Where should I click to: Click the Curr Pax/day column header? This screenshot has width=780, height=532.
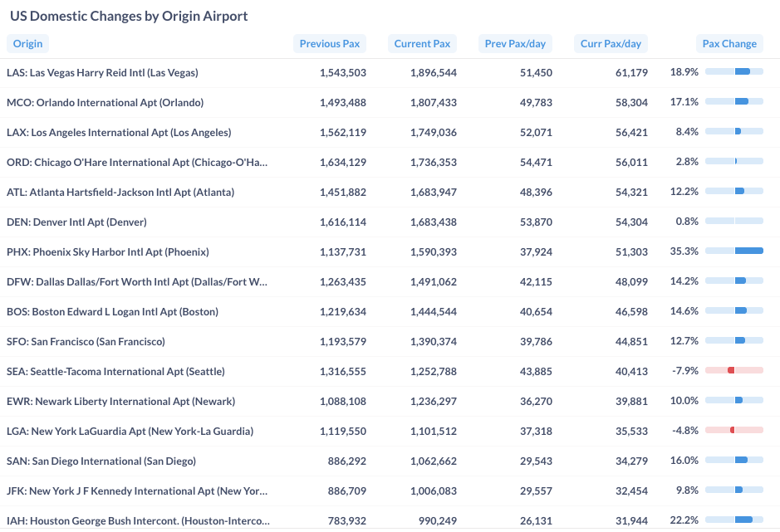611,44
